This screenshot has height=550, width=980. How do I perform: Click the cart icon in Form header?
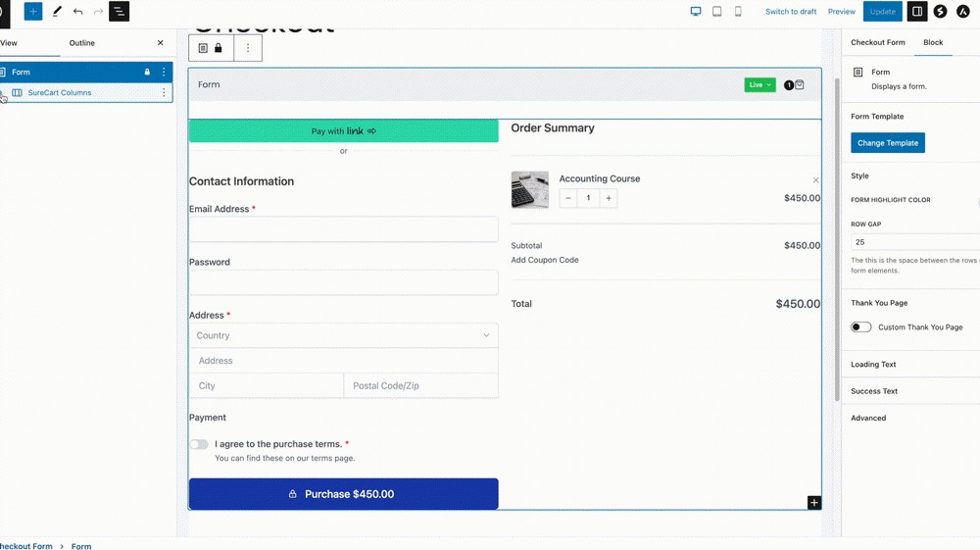pos(800,84)
